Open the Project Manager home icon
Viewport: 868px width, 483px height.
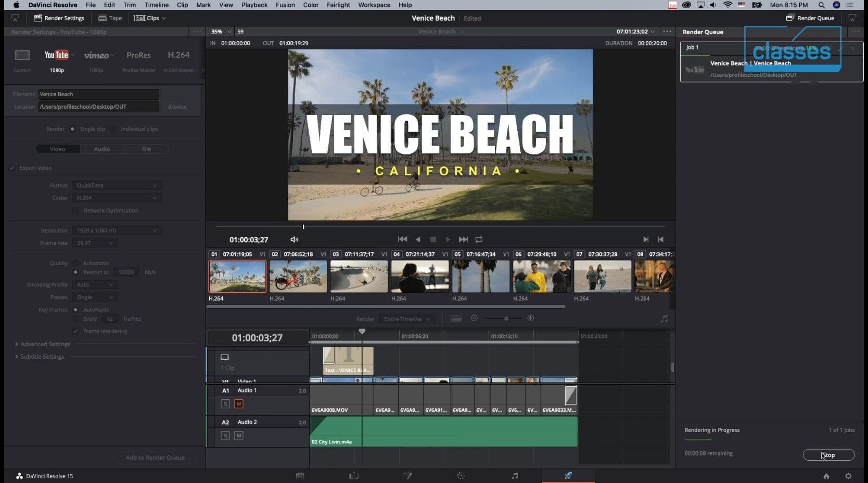826,476
